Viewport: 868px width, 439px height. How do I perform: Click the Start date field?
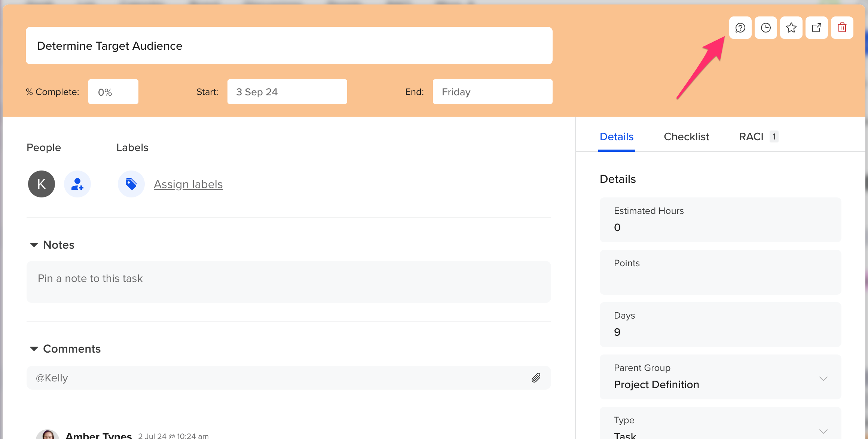click(x=287, y=92)
